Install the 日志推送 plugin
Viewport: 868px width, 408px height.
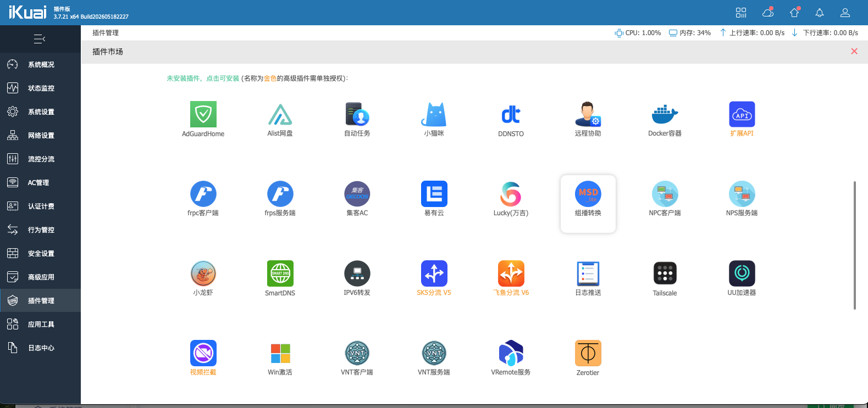(x=588, y=273)
